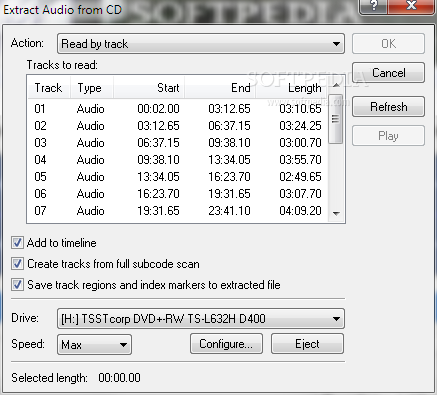Sort by the Type column header

pyautogui.click(x=92, y=88)
